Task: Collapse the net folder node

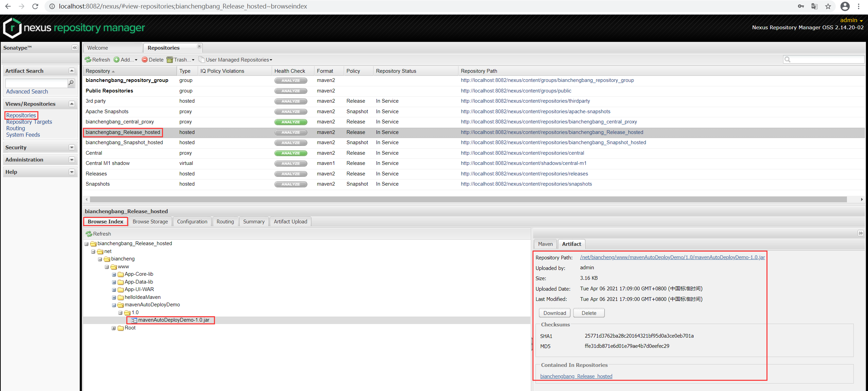Action: (x=93, y=252)
